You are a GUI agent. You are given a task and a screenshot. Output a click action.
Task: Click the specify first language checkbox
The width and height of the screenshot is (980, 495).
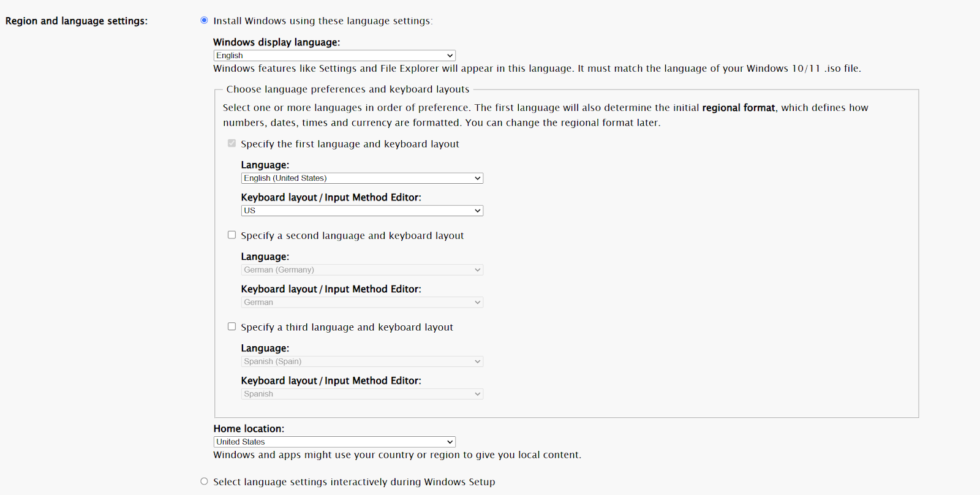[232, 143]
